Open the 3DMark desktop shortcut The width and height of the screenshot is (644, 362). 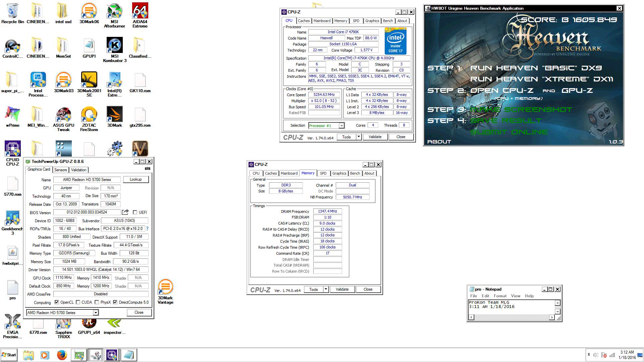114,117
